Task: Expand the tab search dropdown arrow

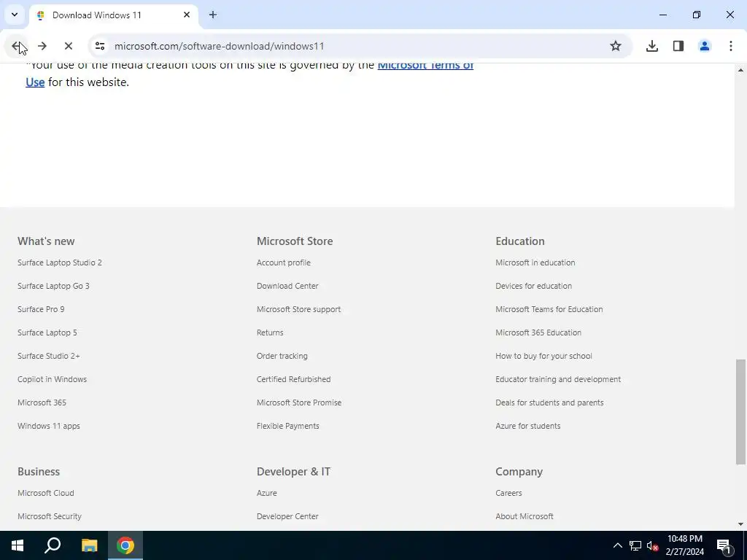Action: click(x=15, y=15)
